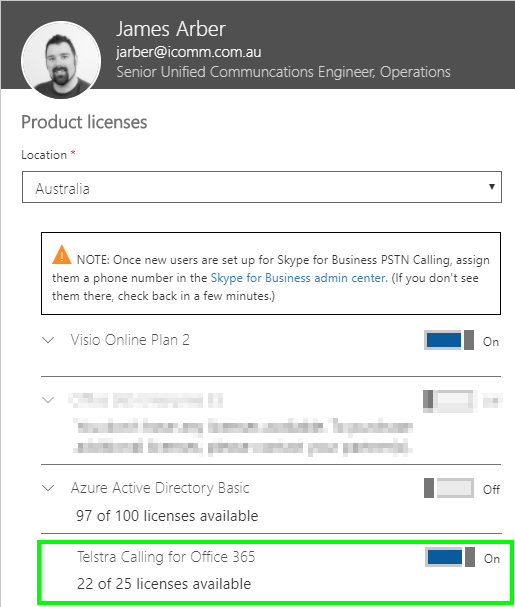Click the jarber@icomm.com.au email address
The width and height of the screenshot is (515, 607).
tap(189, 52)
